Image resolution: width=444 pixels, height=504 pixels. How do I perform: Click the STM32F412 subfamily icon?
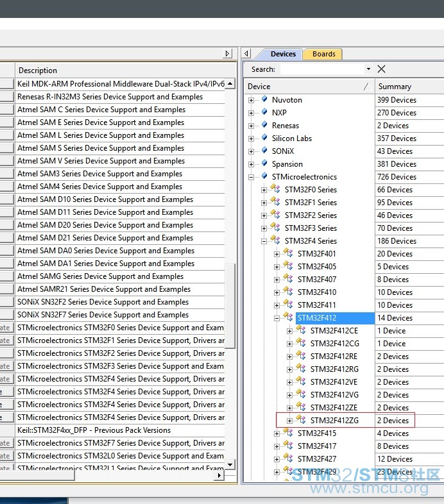point(288,317)
